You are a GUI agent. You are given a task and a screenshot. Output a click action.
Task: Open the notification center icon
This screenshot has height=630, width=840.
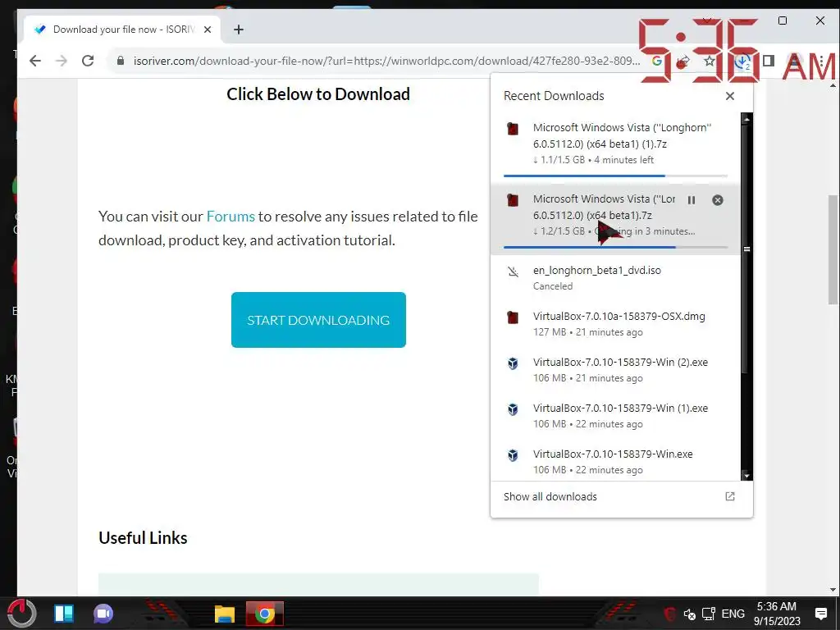pos(820,614)
